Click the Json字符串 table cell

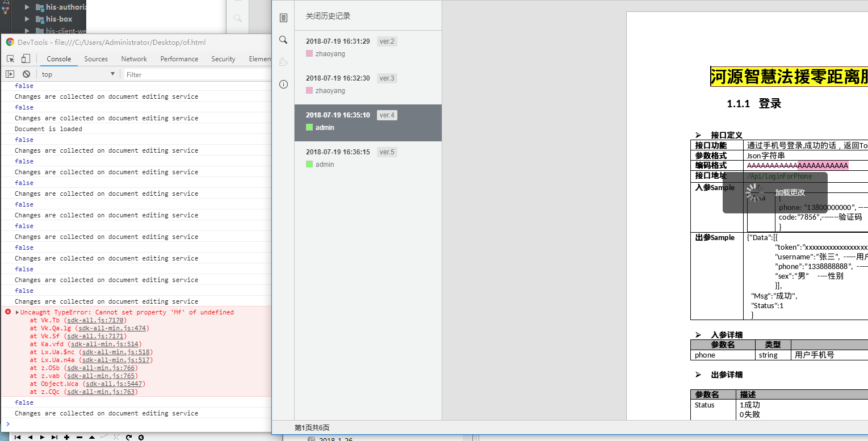[x=766, y=155]
